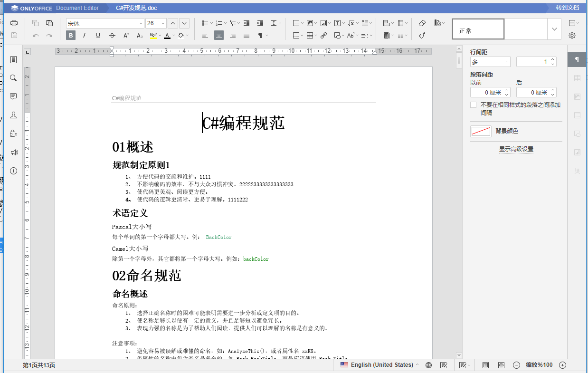Apply superscript formatting

click(x=126, y=35)
